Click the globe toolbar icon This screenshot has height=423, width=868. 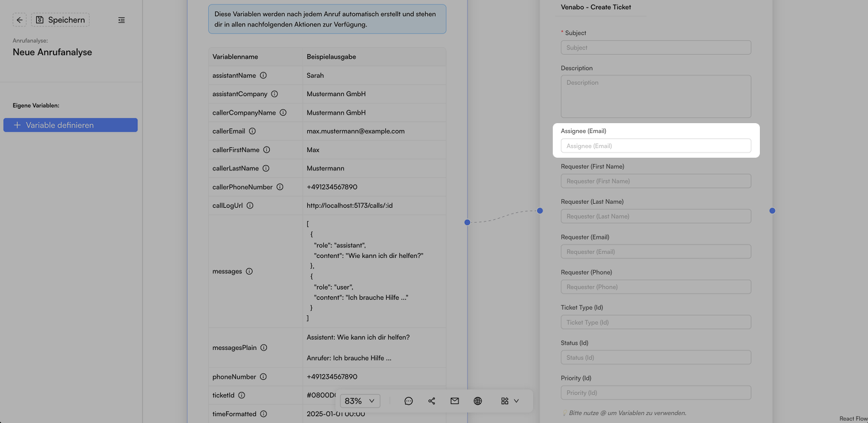coord(477,401)
